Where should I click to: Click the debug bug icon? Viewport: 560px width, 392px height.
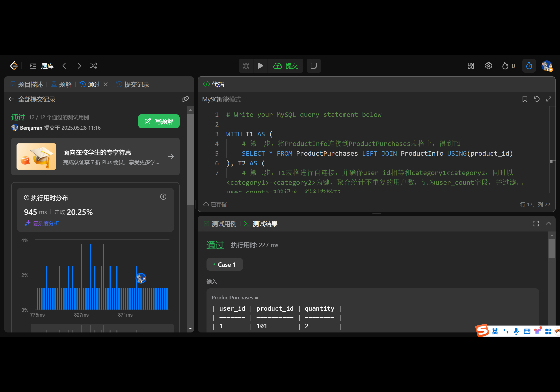coord(246,66)
